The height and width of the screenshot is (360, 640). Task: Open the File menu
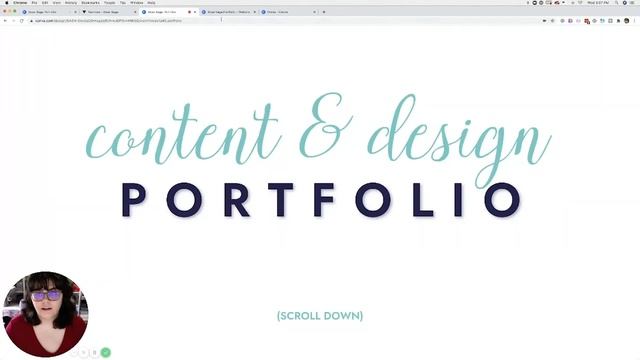[x=34, y=2]
